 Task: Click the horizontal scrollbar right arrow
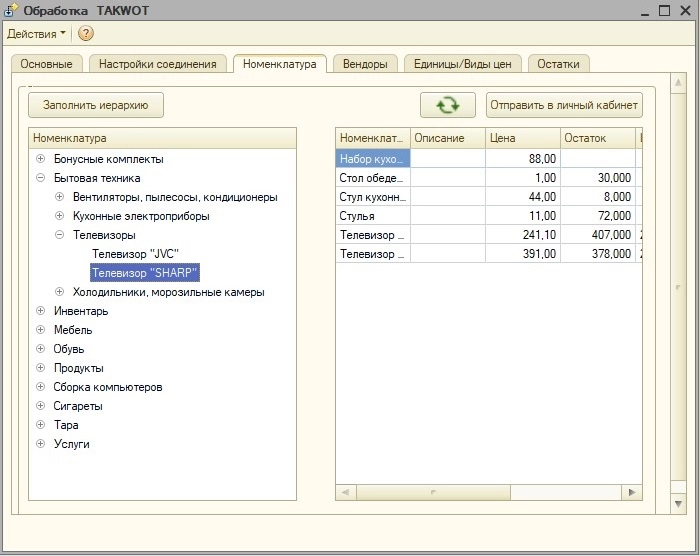coord(631,492)
